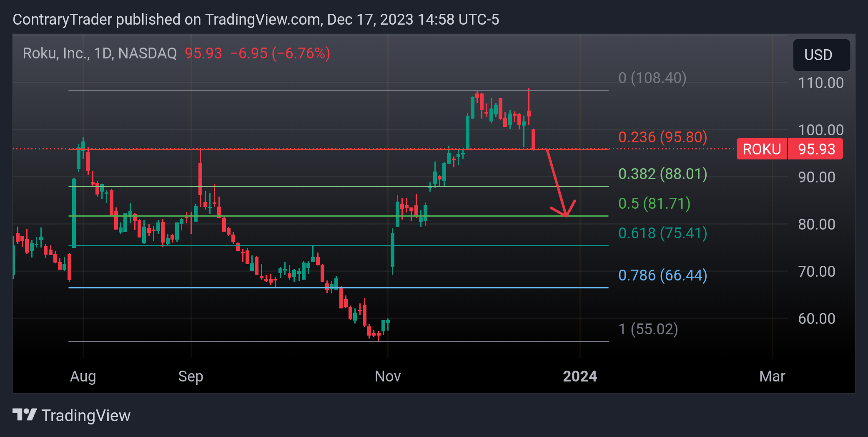Select the 0.236 (95.80) Fibonacci label

click(662, 137)
